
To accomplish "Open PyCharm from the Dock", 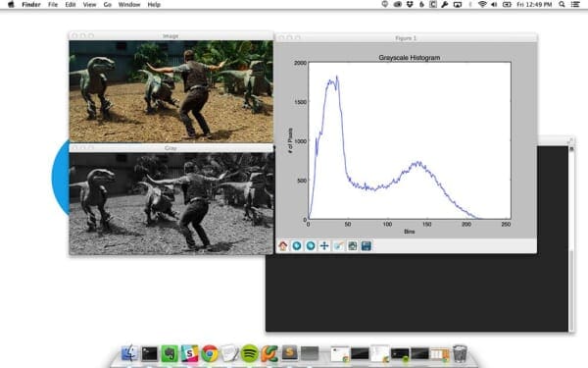I will [x=269, y=353].
